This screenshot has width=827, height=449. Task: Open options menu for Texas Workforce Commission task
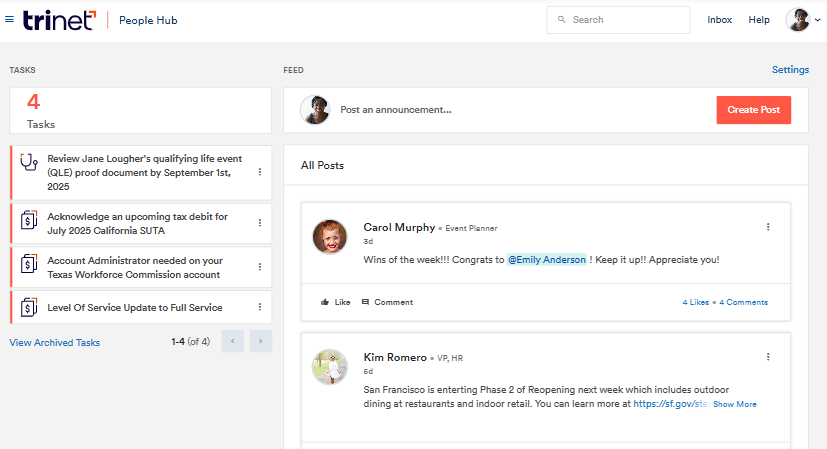point(259,267)
